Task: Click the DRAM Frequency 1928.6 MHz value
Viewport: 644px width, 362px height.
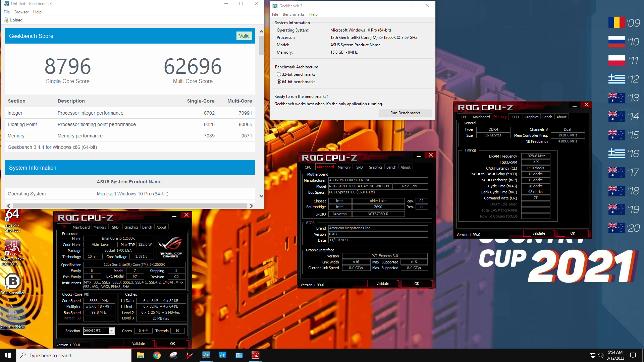Action: coord(535,156)
